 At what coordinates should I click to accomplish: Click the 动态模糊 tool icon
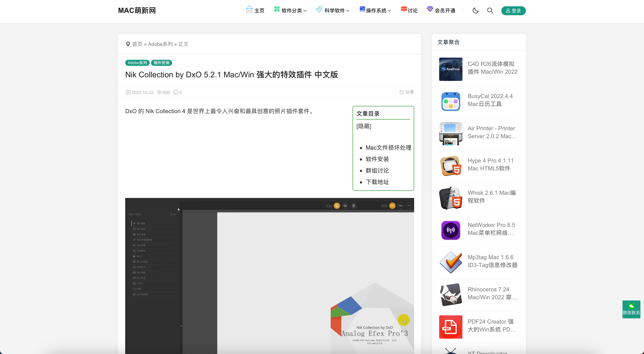[x=135, y=245]
